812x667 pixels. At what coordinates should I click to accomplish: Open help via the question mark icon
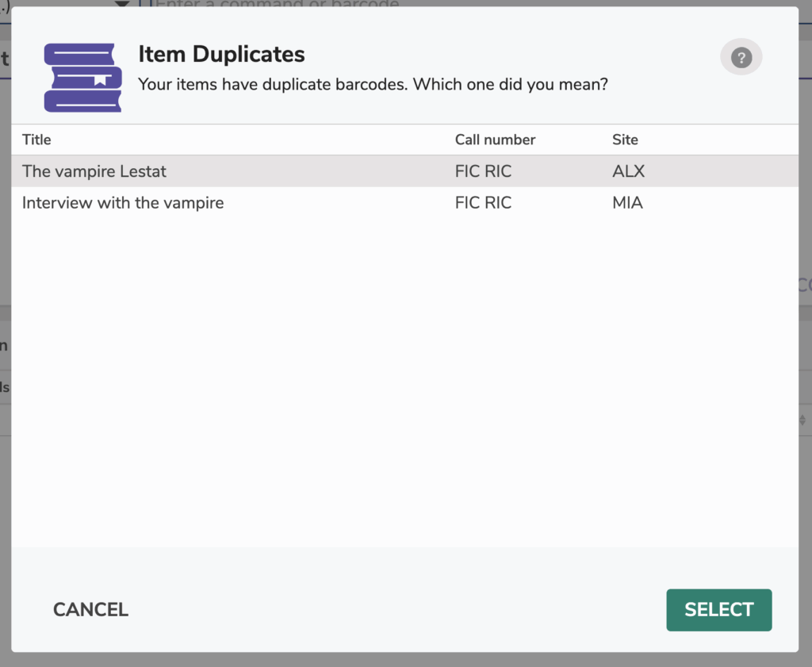coord(741,58)
